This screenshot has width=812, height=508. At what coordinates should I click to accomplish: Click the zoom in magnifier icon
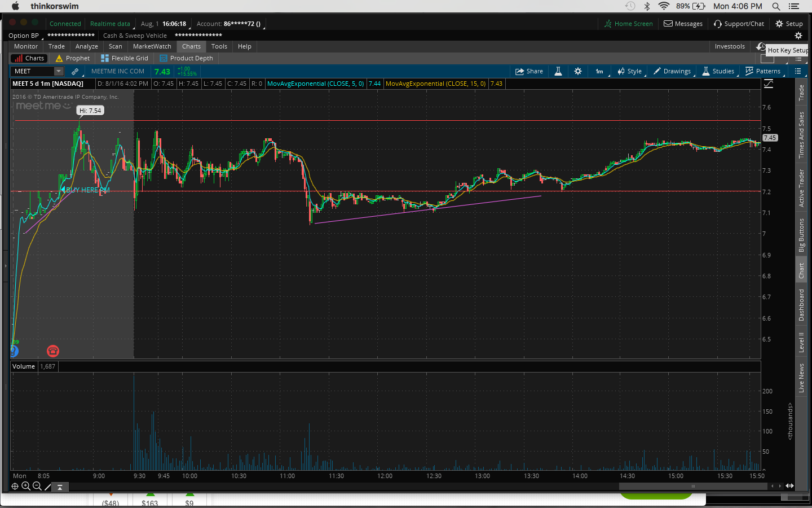pos(26,486)
